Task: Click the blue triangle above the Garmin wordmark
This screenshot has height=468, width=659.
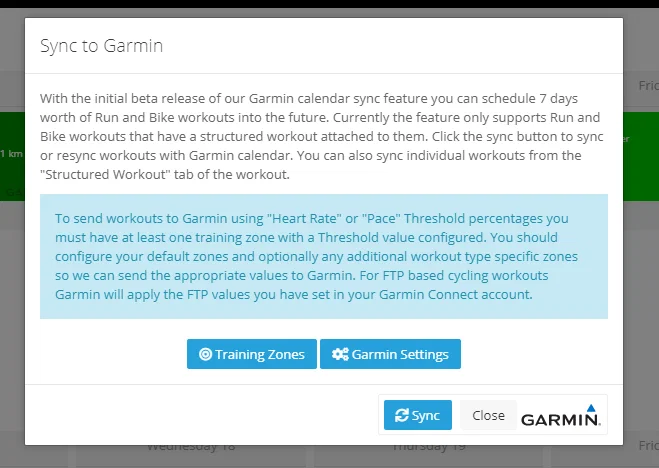Action: click(591, 408)
